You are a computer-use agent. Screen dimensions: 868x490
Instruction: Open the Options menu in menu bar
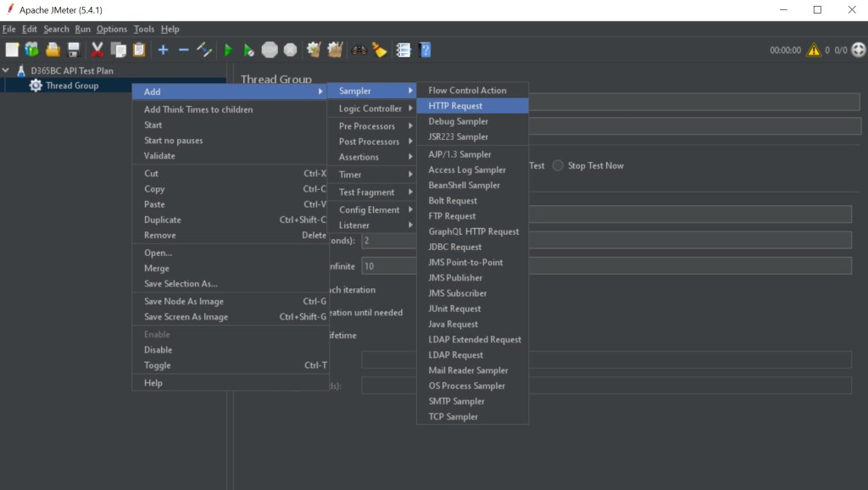111,29
